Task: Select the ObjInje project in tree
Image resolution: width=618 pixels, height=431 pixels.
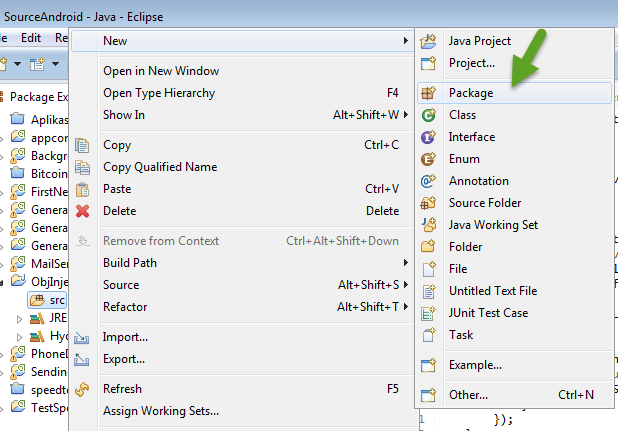Action: 39,282
